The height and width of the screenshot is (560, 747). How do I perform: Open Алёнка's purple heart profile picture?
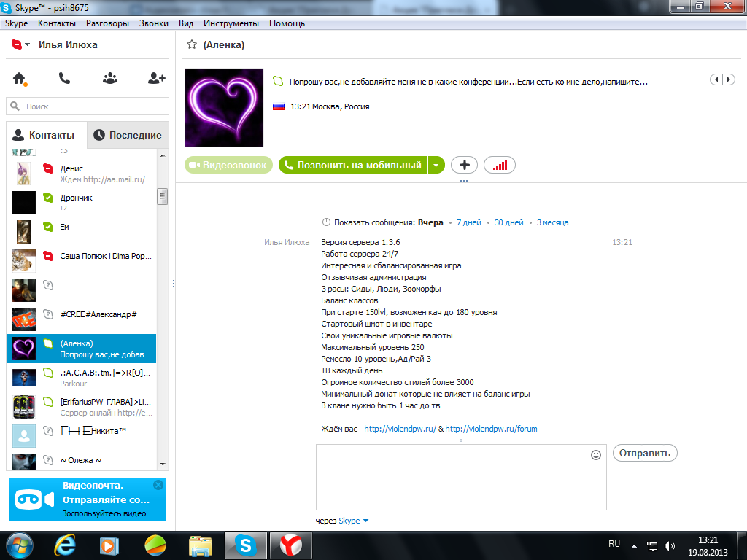point(224,107)
